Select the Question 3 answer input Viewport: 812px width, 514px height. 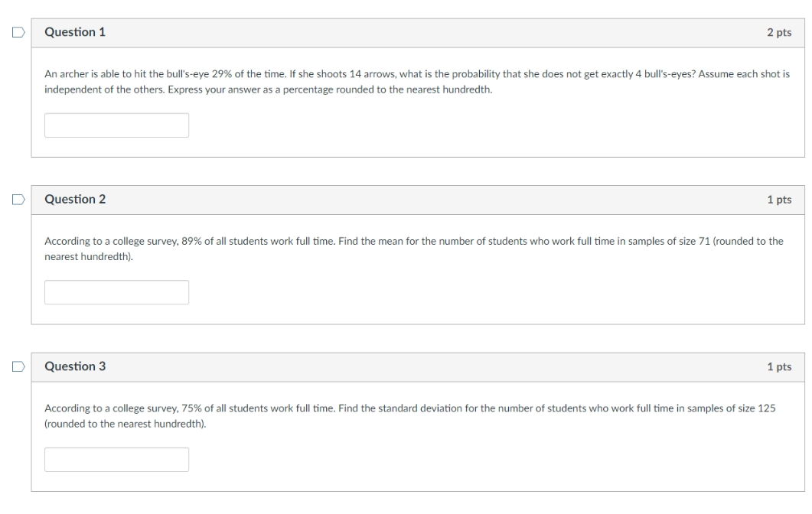click(116, 460)
